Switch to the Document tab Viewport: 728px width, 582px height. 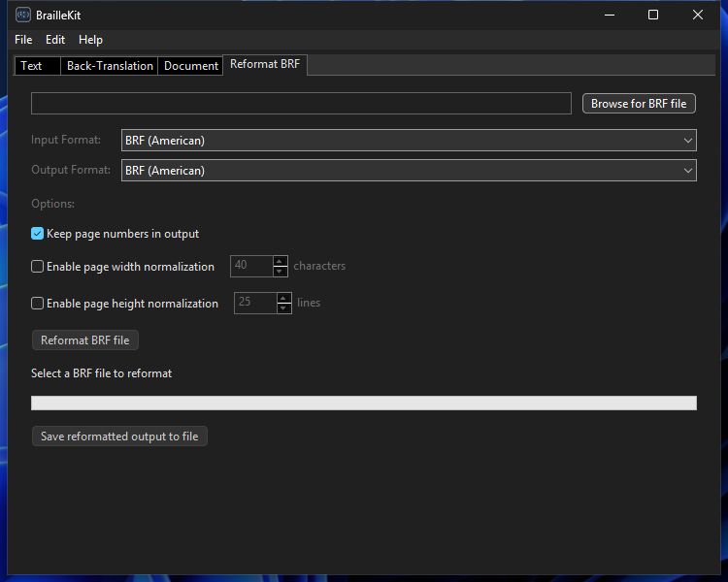pyautogui.click(x=191, y=66)
